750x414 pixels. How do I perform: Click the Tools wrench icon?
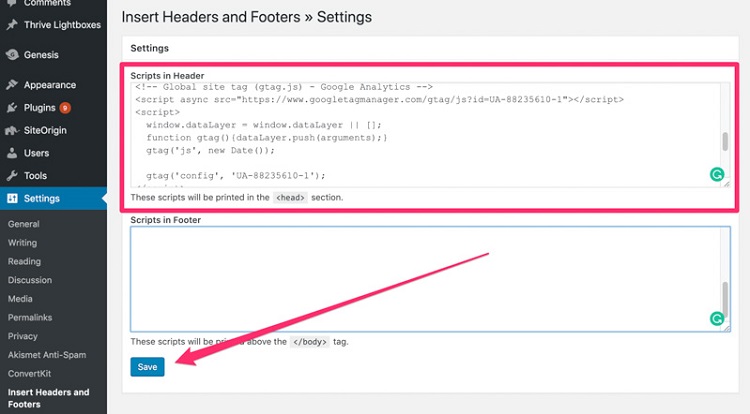[x=12, y=176]
